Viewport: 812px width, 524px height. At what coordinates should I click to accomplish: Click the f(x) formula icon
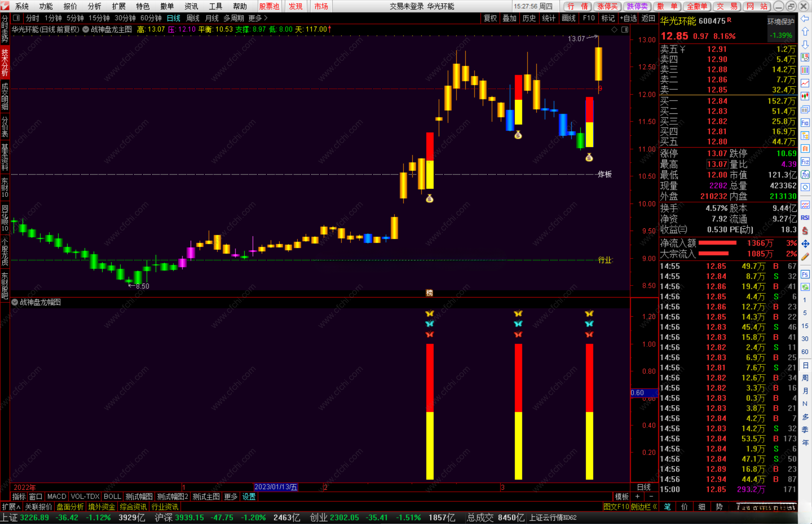click(x=805, y=175)
